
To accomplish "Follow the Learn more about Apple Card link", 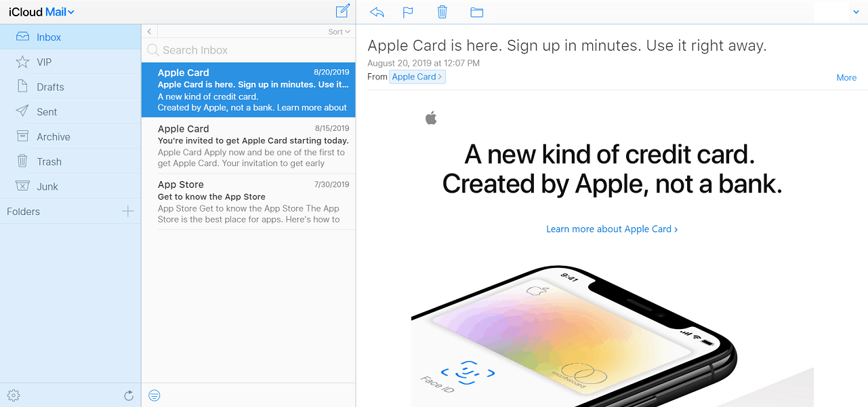I will (x=612, y=229).
